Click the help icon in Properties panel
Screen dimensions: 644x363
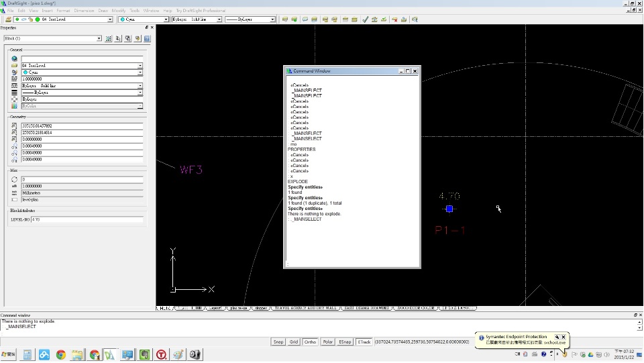tap(147, 38)
